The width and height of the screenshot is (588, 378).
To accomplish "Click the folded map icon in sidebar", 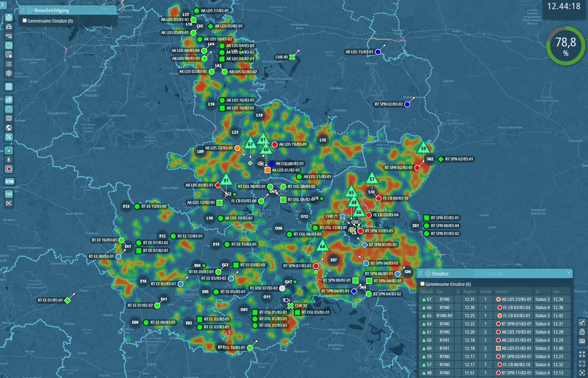I will (x=9, y=118).
